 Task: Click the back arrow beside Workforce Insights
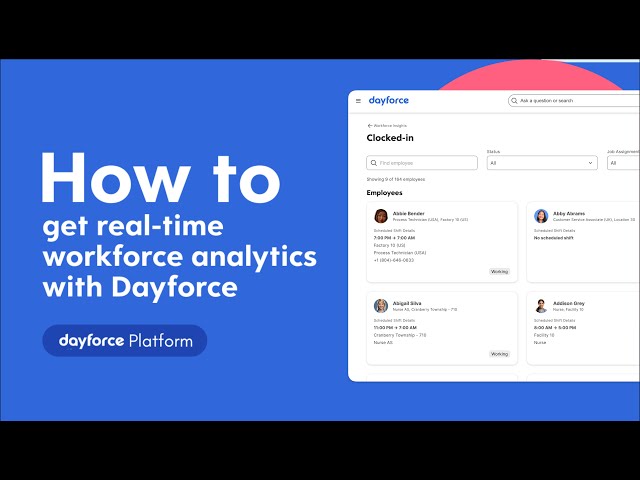click(369, 126)
